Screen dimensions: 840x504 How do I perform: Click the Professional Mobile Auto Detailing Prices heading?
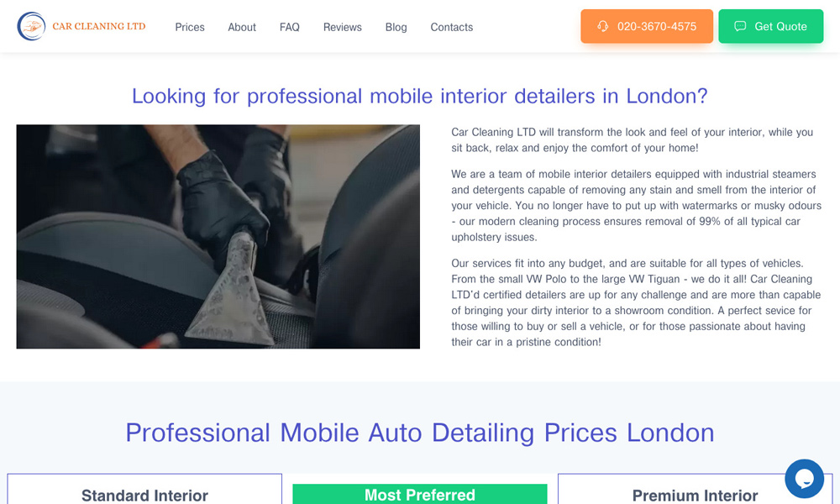pos(420,433)
